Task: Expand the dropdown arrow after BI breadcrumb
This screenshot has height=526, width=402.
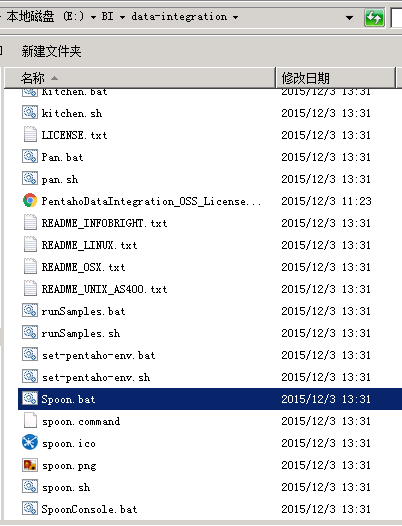Action: pos(122,17)
